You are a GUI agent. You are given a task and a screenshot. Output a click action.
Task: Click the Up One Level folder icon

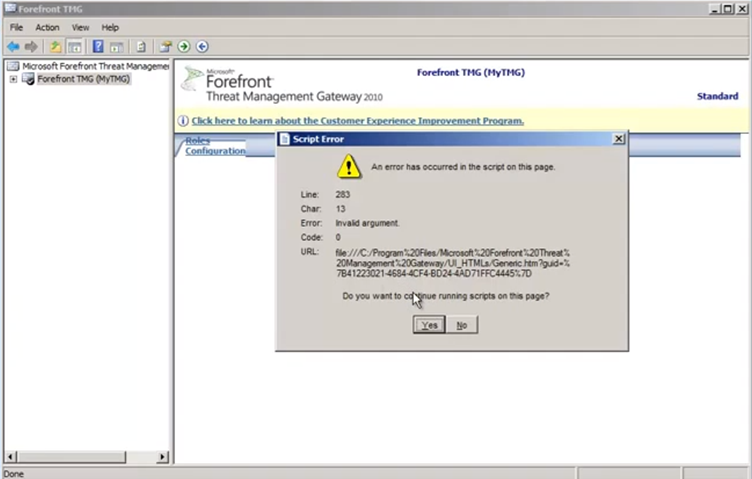click(56, 47)
